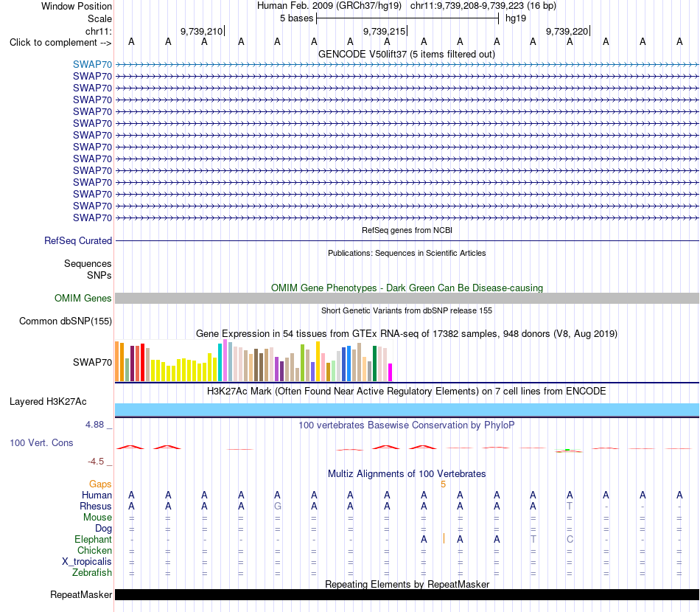Click the '5 bases' scale bar label
Screen dimensions: 700x612
point(296,18)
